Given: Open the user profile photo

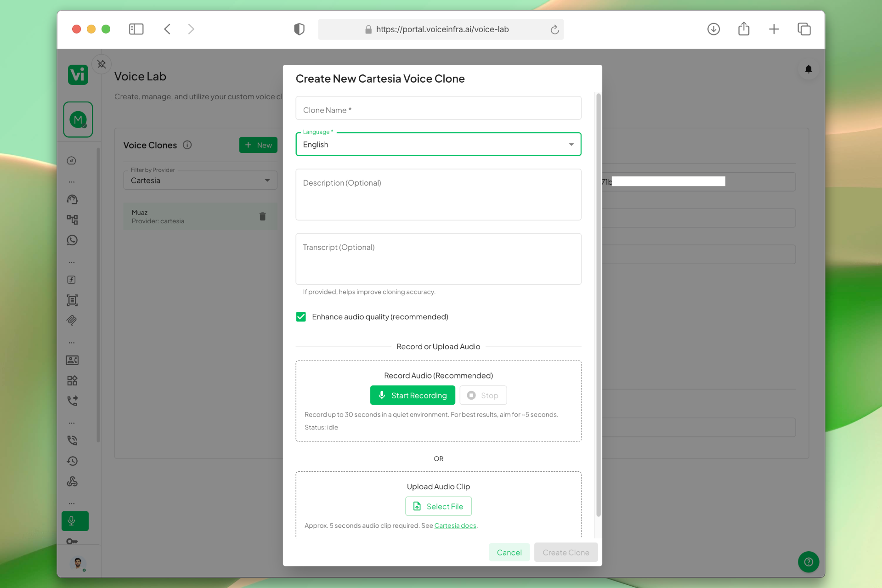Looking at the screenshot, I should [78, 563].
